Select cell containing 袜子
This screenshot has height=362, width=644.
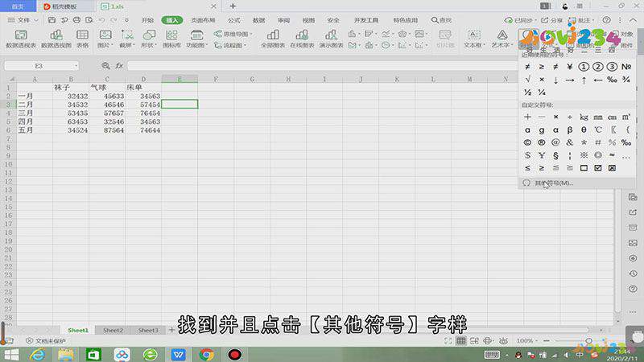click(71, 88)
